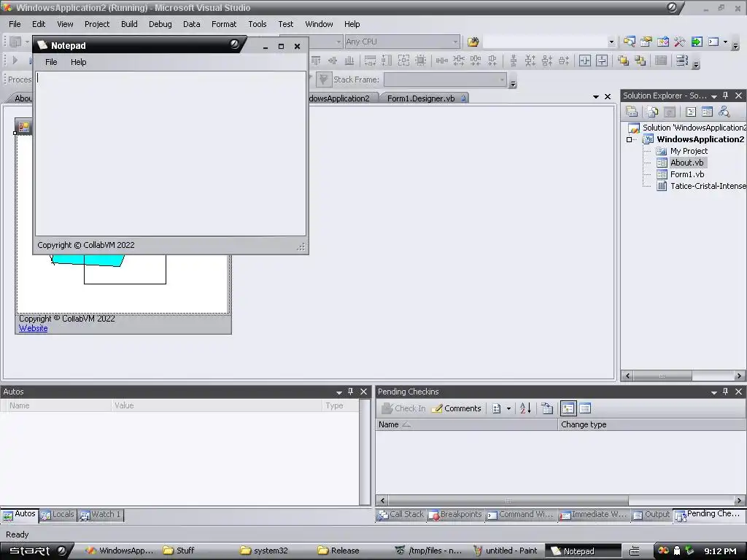Click Bring to Front layout icon
The height and width of the screenshot is (560, 747).
[623, 61]
